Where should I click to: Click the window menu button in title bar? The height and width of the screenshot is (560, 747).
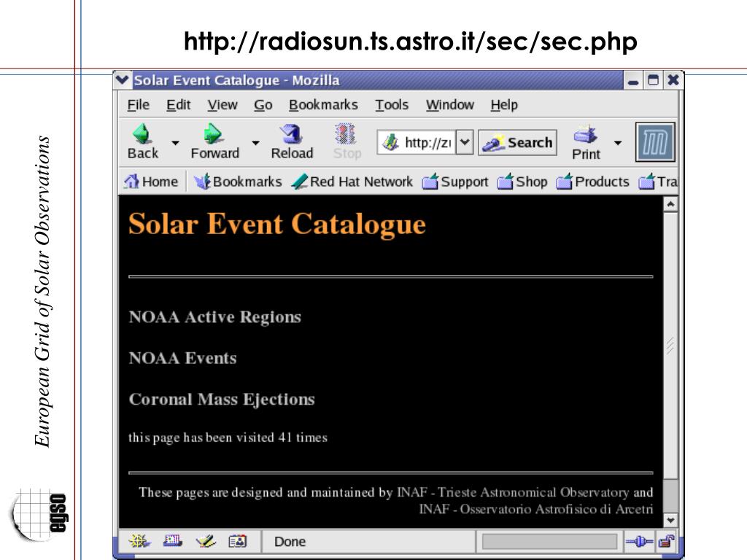(x=123, y=79)
